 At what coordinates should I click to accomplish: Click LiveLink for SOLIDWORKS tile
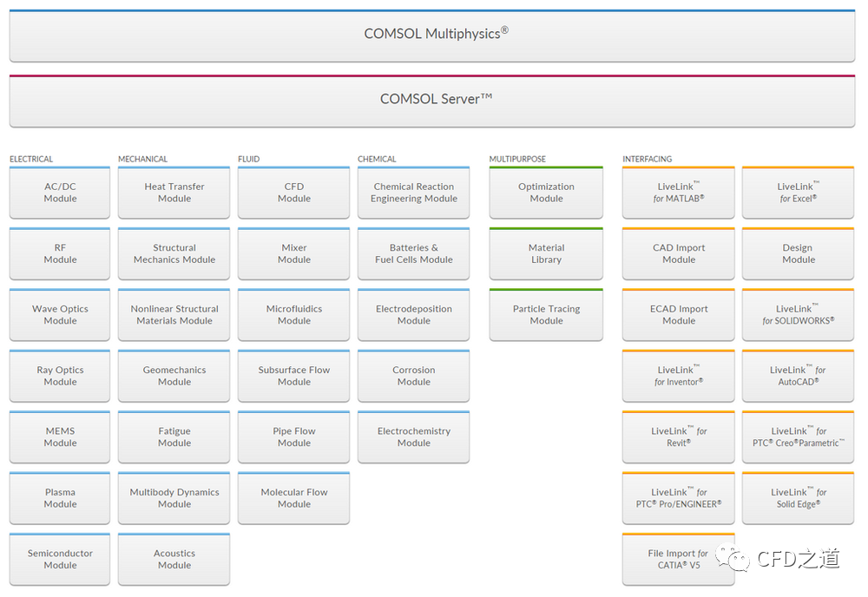click(798, 315)
